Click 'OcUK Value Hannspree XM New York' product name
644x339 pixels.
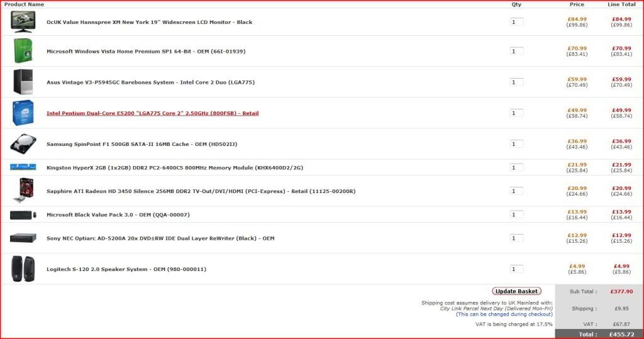click(x=149, y=22)
